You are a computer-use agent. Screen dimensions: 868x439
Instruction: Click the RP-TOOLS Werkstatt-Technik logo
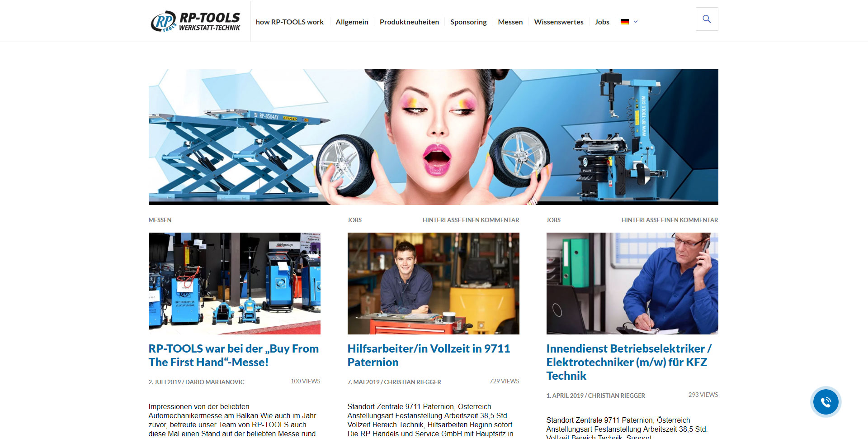pos(195,21)
